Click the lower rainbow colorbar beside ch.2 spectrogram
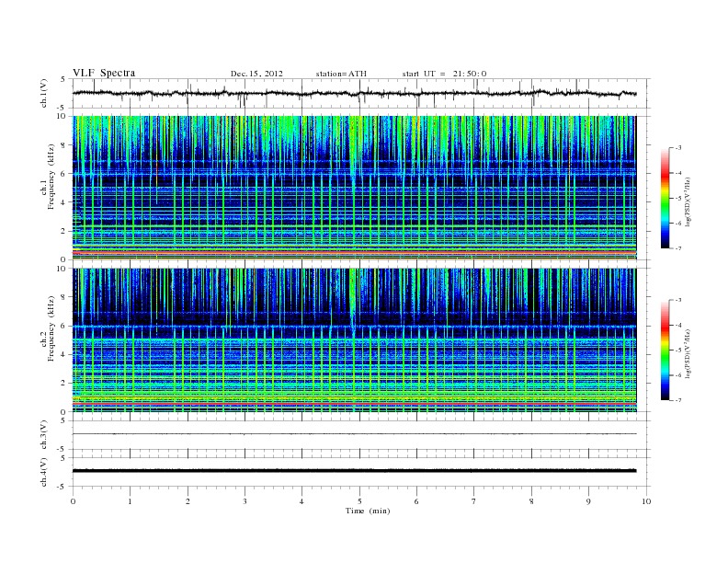 click(x=665, y=350)
